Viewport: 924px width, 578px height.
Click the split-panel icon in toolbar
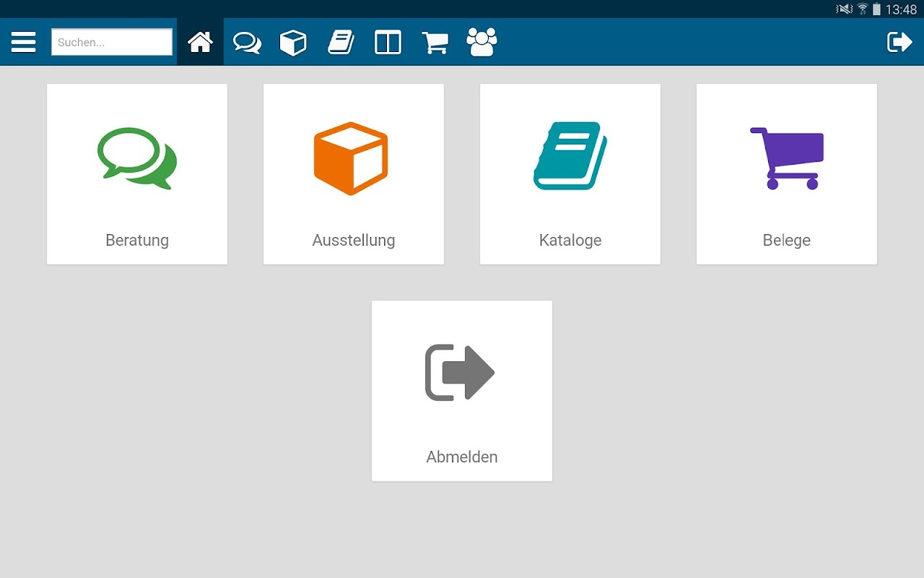point(388,43)
